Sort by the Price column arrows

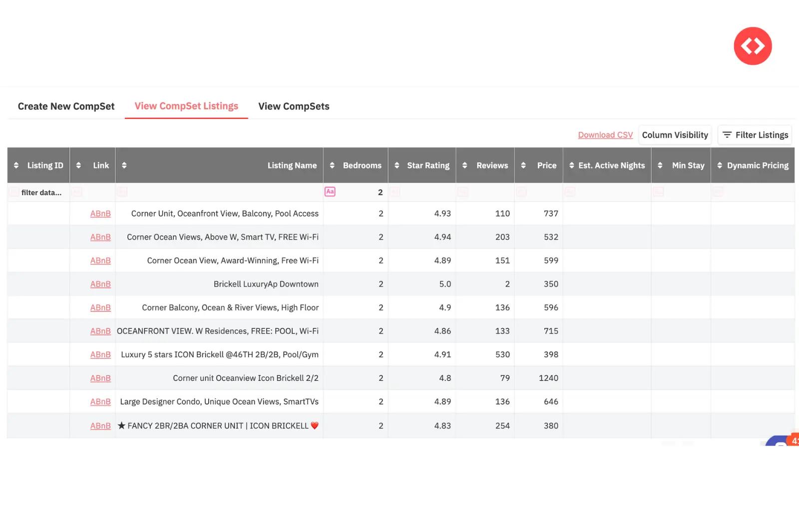[523, 165]
